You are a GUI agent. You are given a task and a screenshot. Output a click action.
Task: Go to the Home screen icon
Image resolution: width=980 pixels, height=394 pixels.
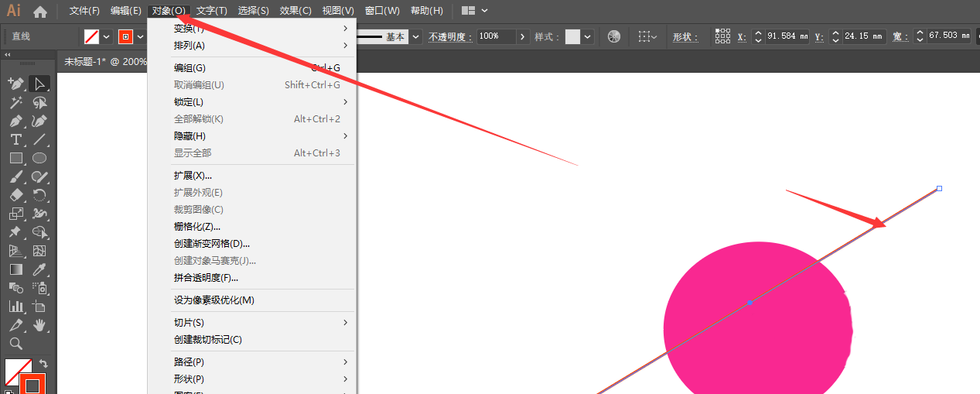pos(40,11)
